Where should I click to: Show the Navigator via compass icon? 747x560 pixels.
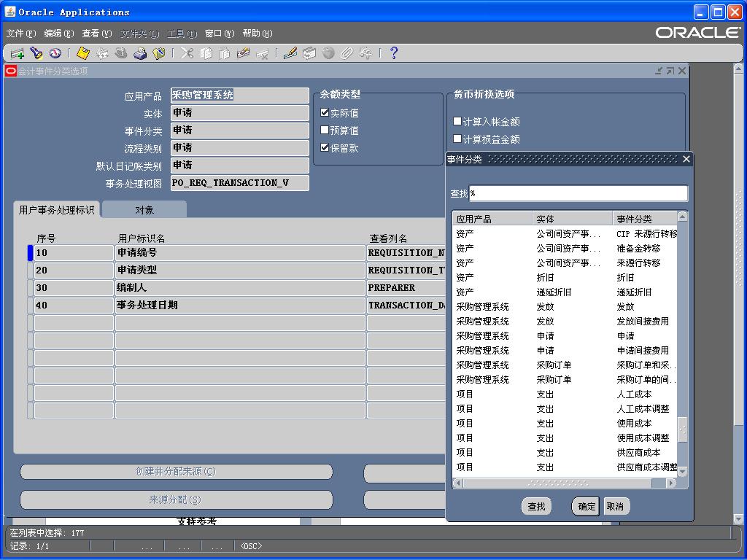pyautogui.click(x=55, y=53)
